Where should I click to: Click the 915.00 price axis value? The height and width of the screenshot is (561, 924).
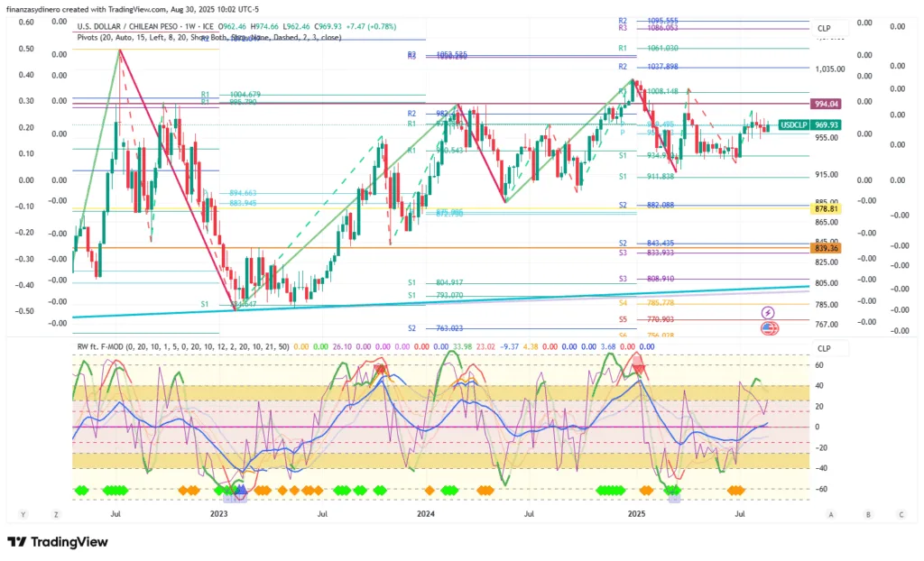pyautogui.click(x=827, y=174)
